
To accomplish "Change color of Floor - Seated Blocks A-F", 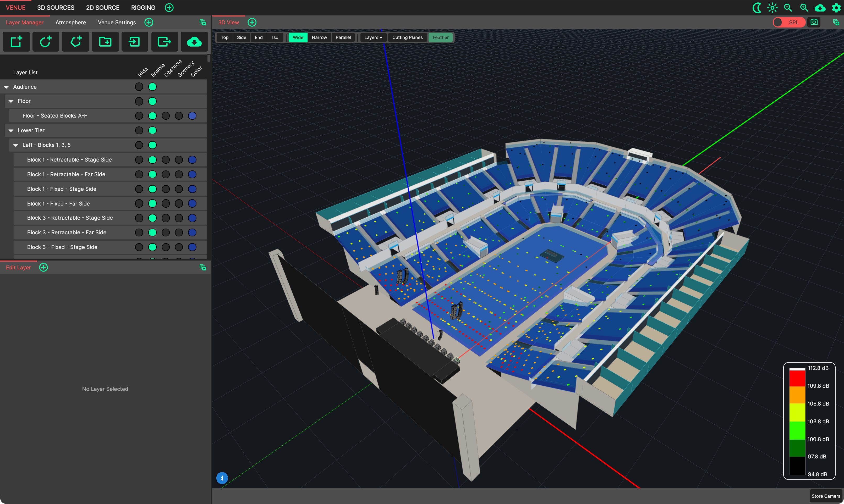I will [192, 116].
